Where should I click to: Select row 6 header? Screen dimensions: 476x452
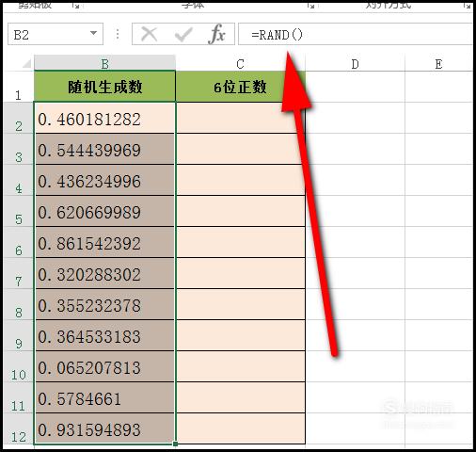18,242
